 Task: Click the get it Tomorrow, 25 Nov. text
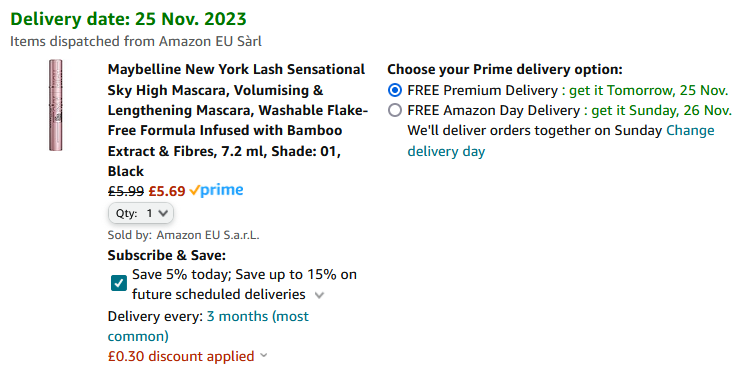click(649, 90)
